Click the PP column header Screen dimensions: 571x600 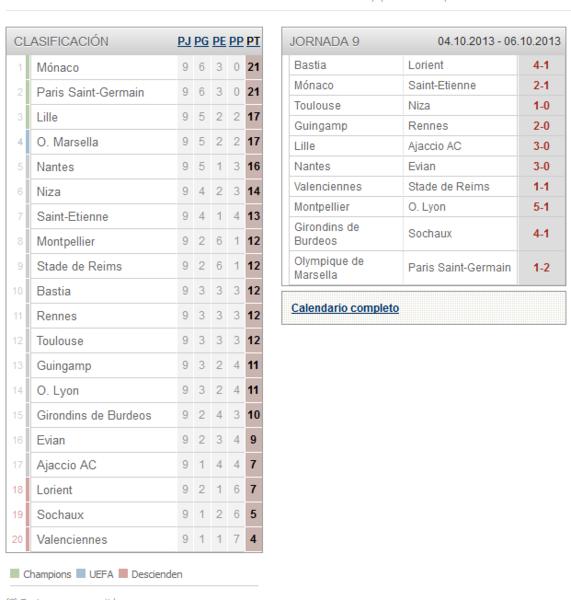236,41
